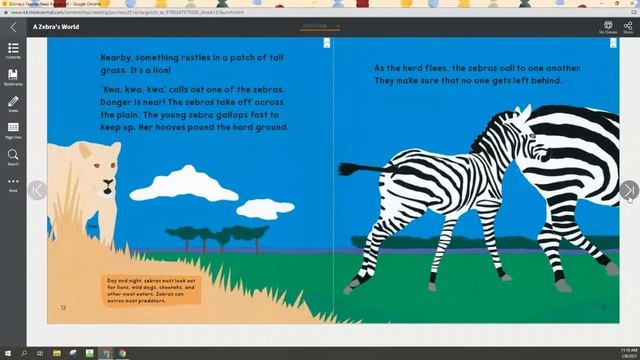This screenshot has width=640, height=360.
Task: Open the Windows Start menu
Action: [x=8, y=353]
